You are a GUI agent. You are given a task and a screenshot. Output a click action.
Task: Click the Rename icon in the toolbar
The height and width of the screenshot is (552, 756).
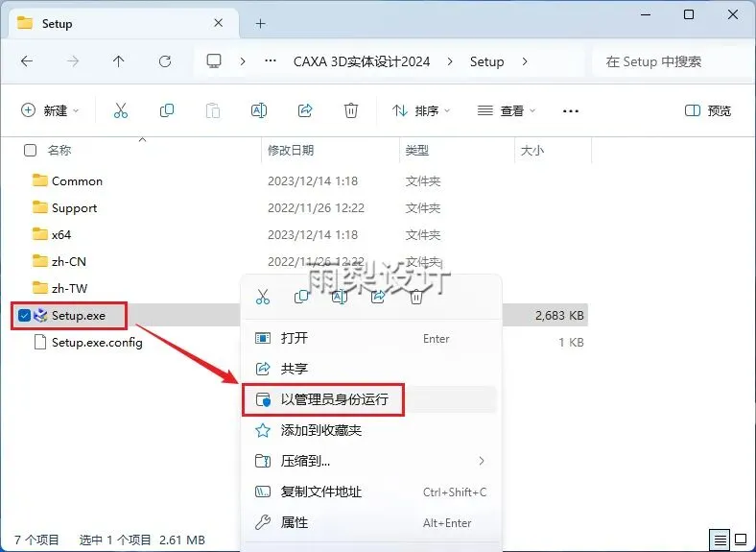pos(259,110)
